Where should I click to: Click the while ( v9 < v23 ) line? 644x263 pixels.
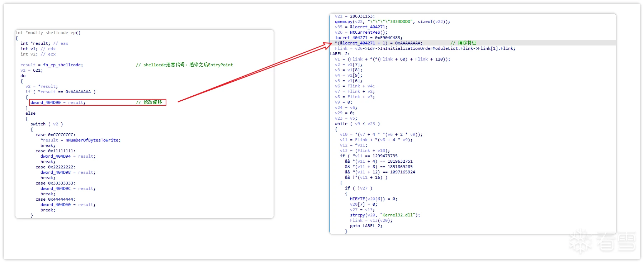357,124
